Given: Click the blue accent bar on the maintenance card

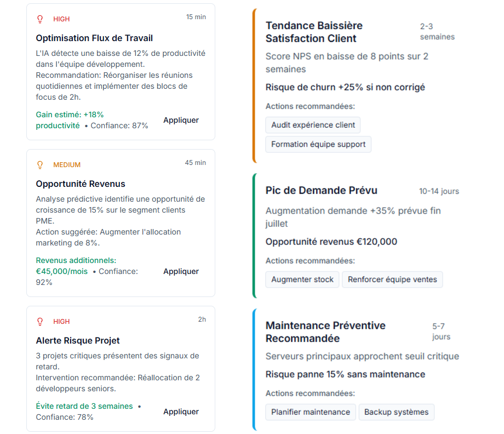Looking at the screenshot, I should tap(254, 369).
